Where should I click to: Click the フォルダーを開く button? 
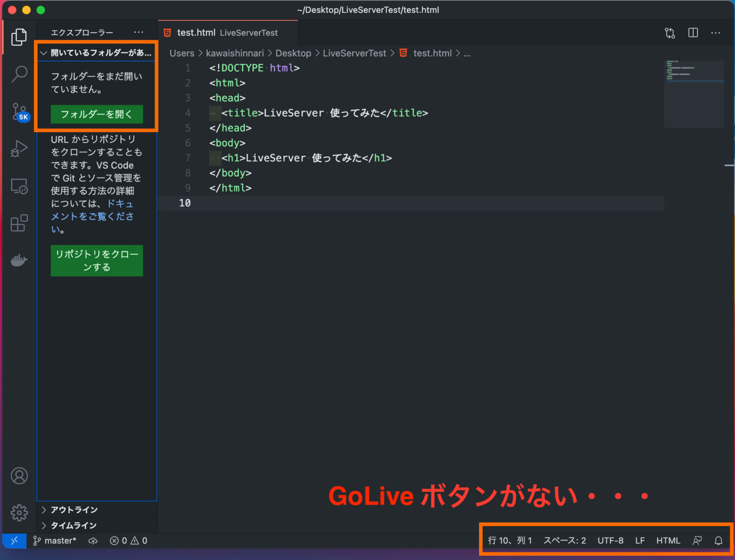[96, 114]
